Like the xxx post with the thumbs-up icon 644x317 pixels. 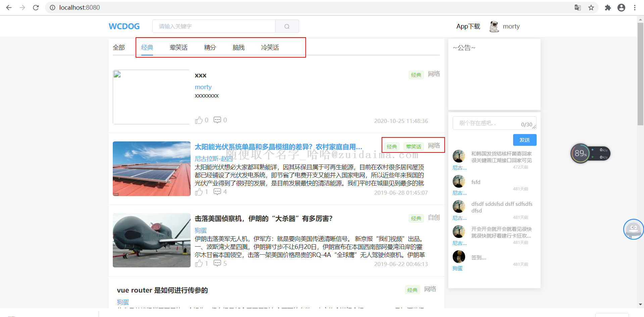click(199, 120)
